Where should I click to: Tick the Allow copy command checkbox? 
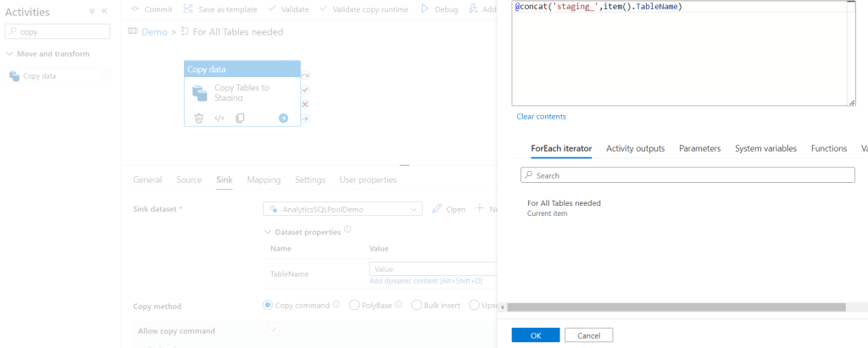pyautogui.click(x=273, y=329)
